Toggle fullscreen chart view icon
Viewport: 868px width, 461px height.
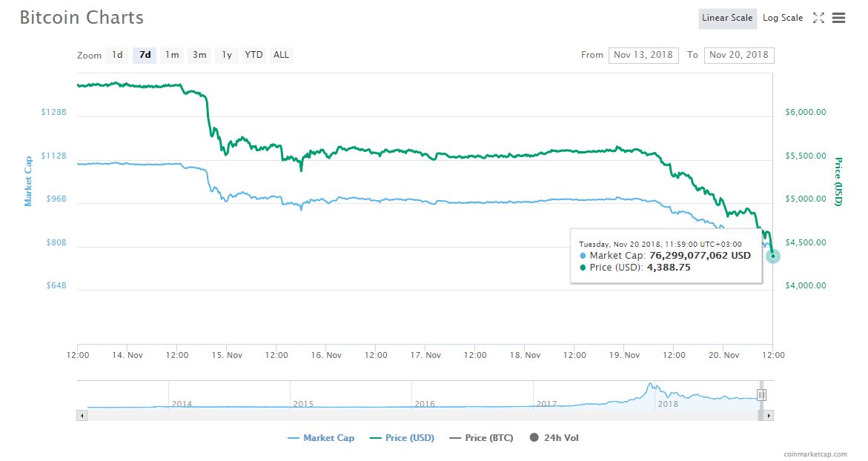pos(818,19)
